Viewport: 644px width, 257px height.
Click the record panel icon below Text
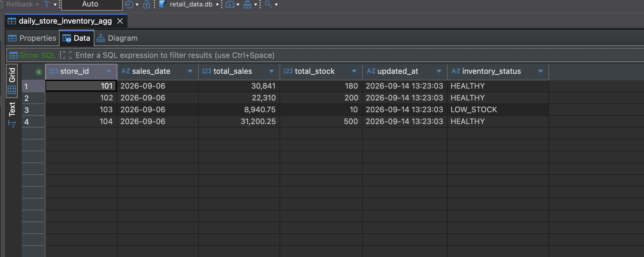coord(12,124)
